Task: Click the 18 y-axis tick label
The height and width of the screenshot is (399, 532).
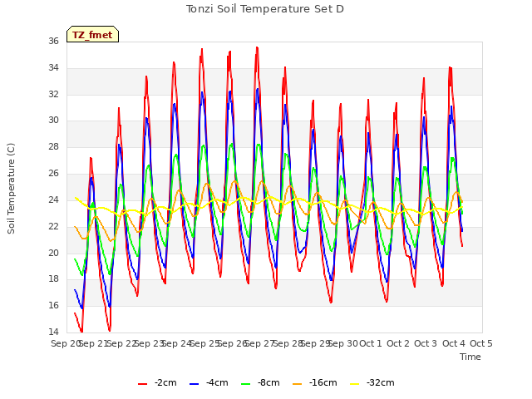Action: [53, 279]
